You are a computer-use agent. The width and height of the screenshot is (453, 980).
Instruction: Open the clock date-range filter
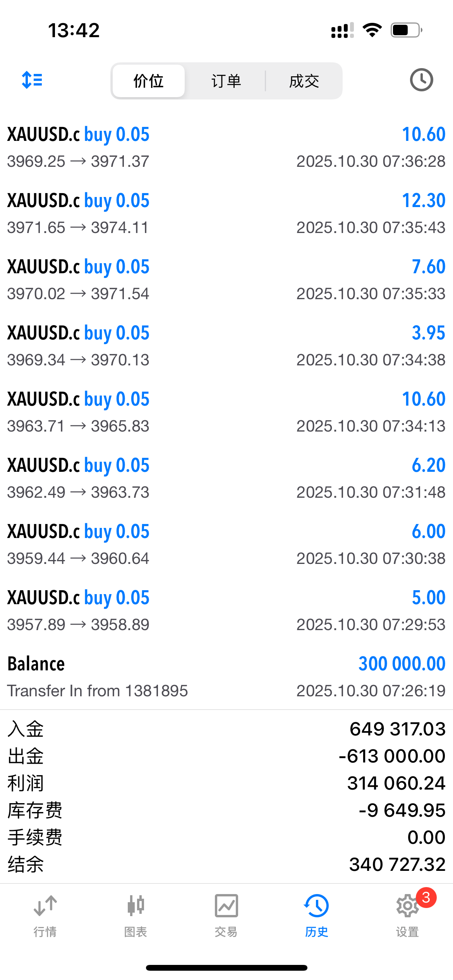[421, 80]
